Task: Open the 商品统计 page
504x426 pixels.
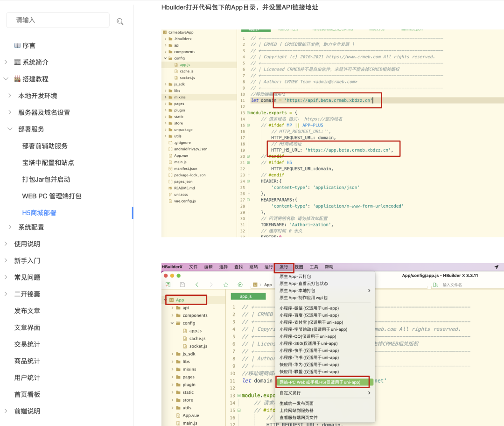Action: click(x=28, y=361)
